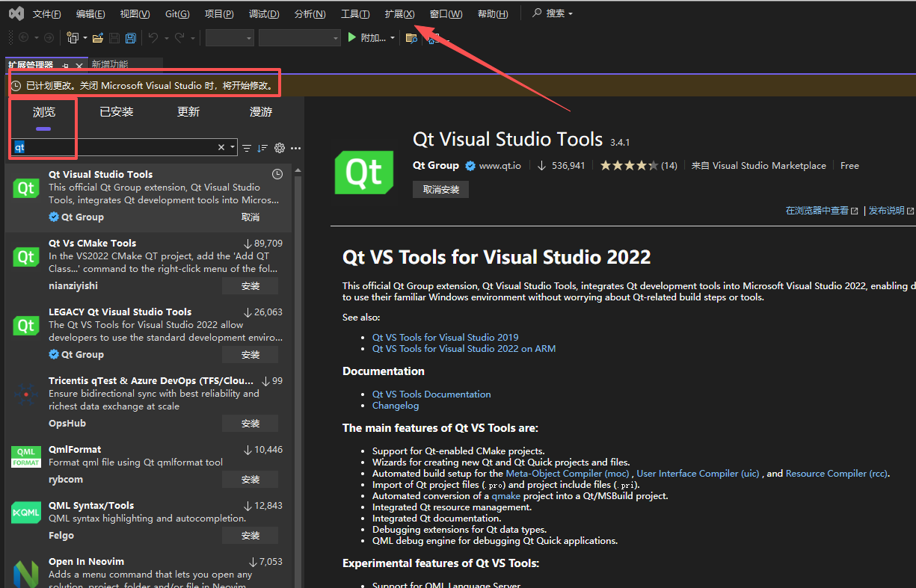Click the navigate forward arrow icon
This screenshot has width=916, height=588.
click(49, 37)
